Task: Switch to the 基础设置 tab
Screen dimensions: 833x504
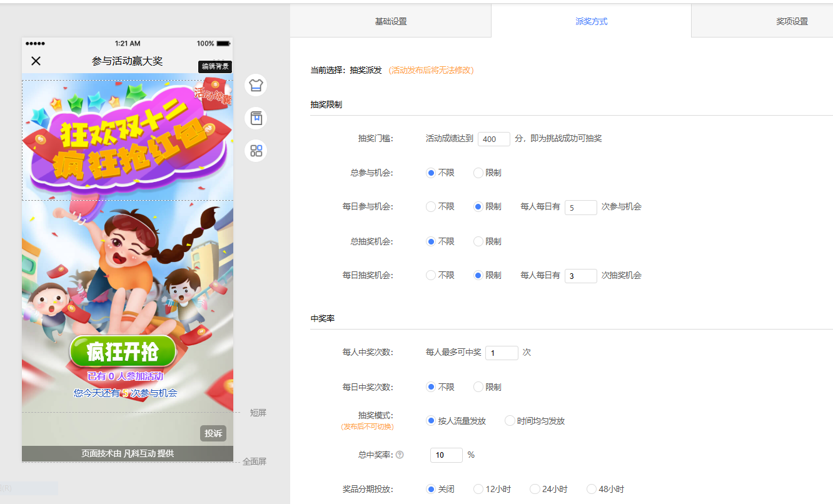Action: point(390,21)
